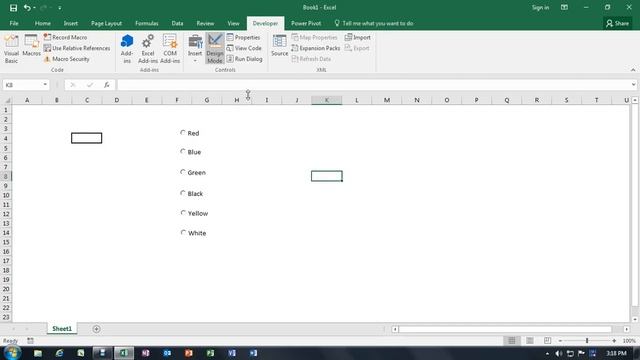Click the Undo icon
Image resolution: width=640 pixels, height=360 pixels.
click(x=27, y=8)
